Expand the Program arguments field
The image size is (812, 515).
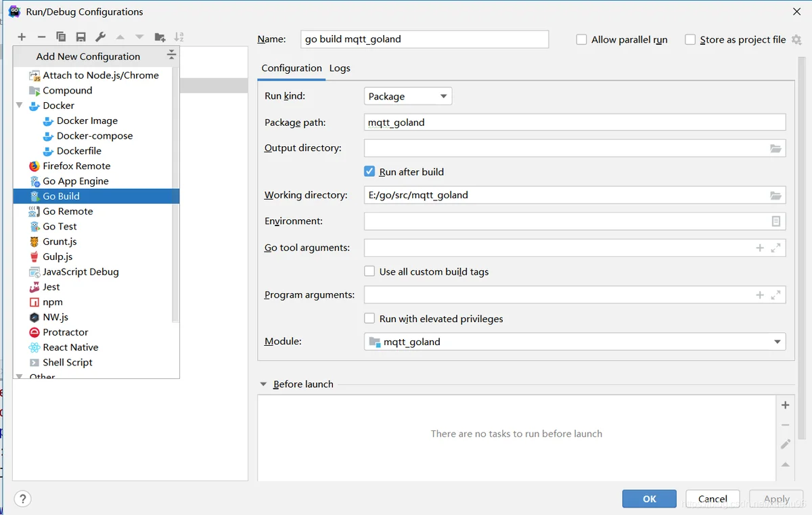click(776, 295)
